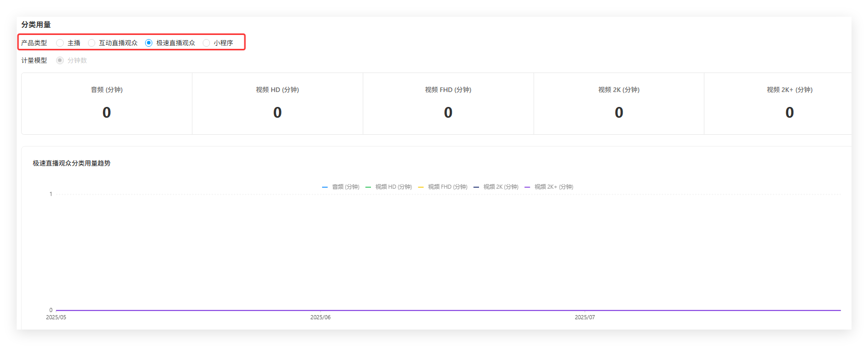
Task: Select the 视频 2K (分钟) stat card
Action: (x=619, y=104)
